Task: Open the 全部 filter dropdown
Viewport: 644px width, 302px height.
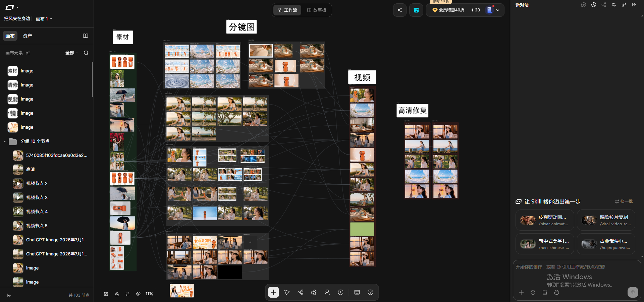Action: [x=71, y=53]
